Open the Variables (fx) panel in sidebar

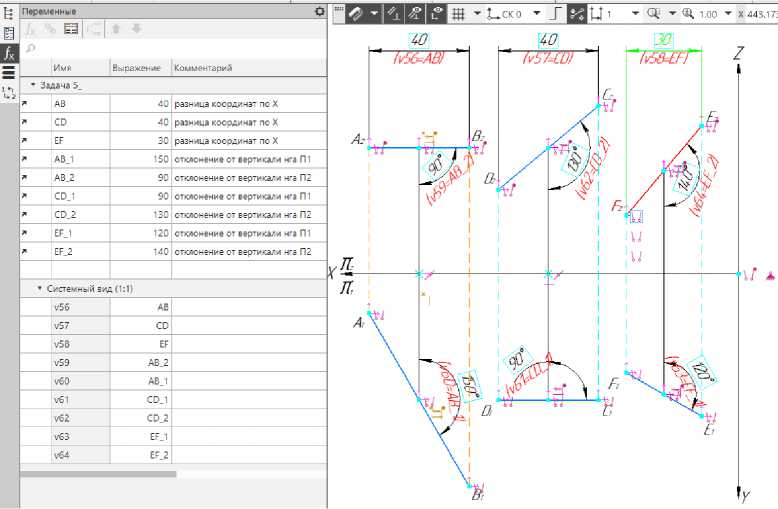coord(9,52)
